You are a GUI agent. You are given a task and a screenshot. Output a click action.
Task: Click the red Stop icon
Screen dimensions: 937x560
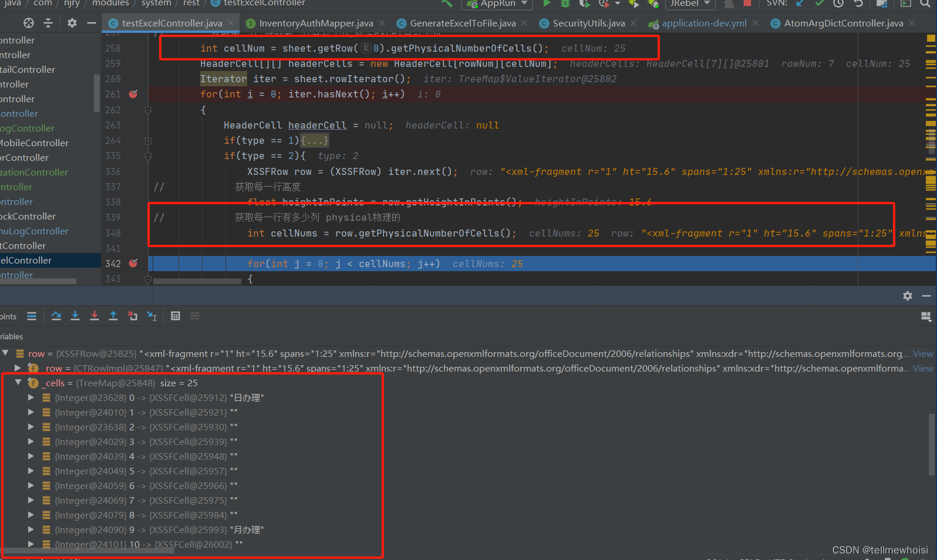click(747, 4)
